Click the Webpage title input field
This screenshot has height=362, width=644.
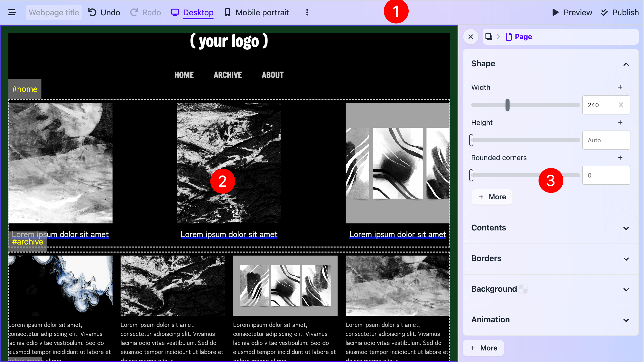click(54, 12)
